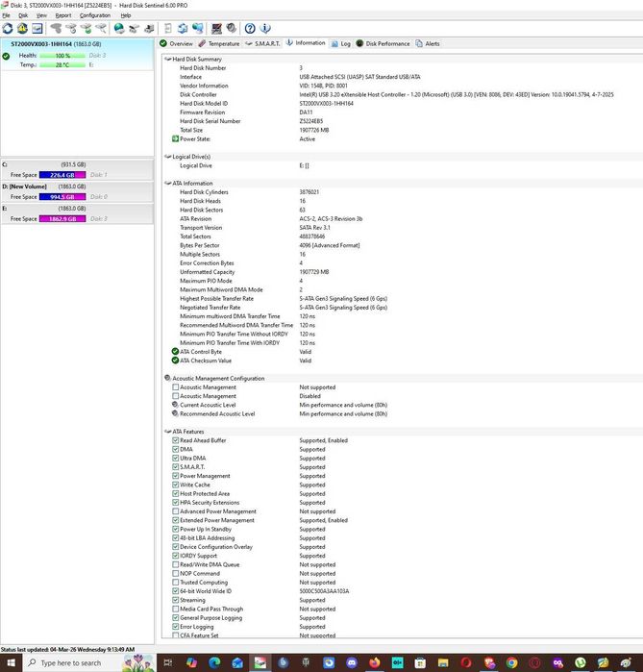The width and height of the screenshot is (643, 672).
Task: Switch to the Temperature tab
Action: pos(219,43)
